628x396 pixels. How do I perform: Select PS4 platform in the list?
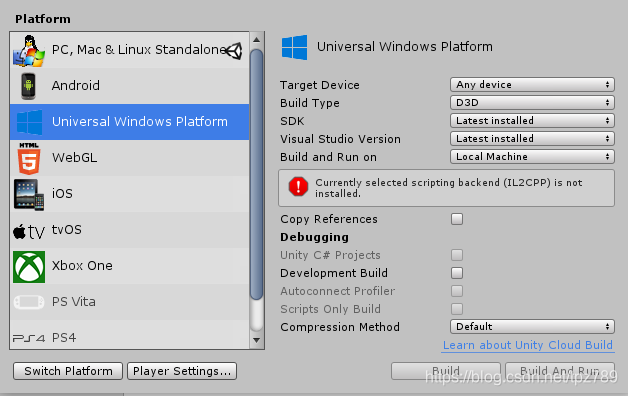click(129, 335)
